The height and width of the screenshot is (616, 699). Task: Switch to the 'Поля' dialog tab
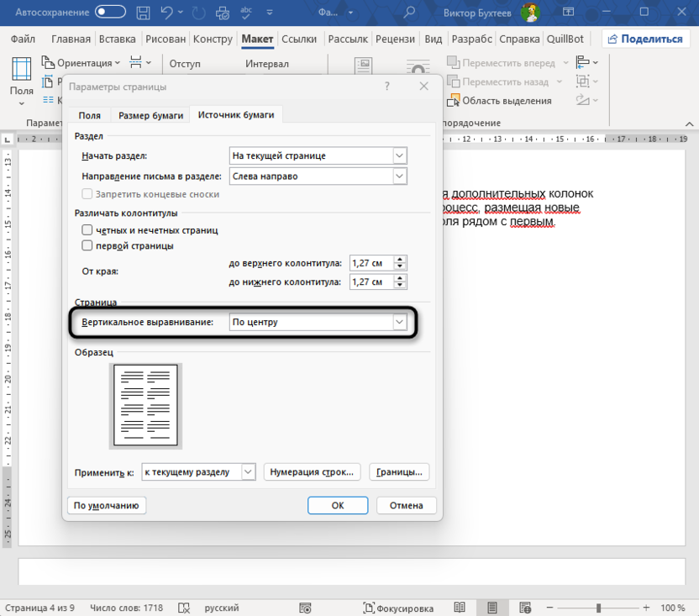point(90,116)
